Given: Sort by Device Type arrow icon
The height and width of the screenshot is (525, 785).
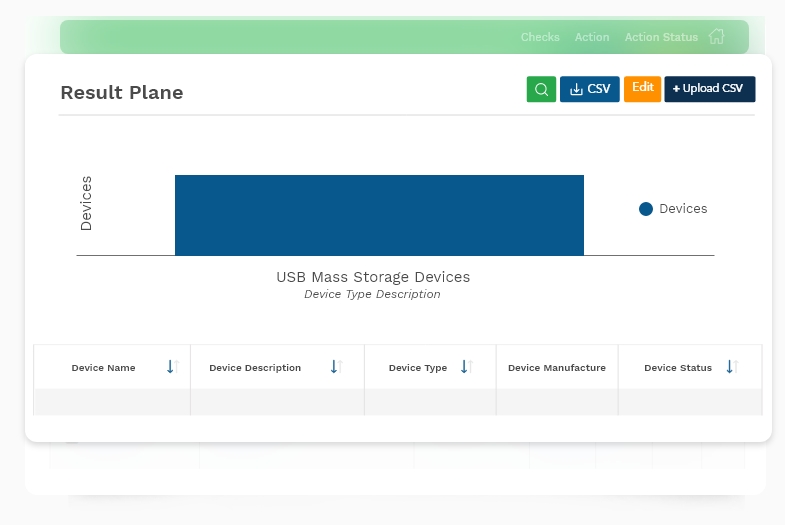Looking at the screenshot, I should [467, 367].
